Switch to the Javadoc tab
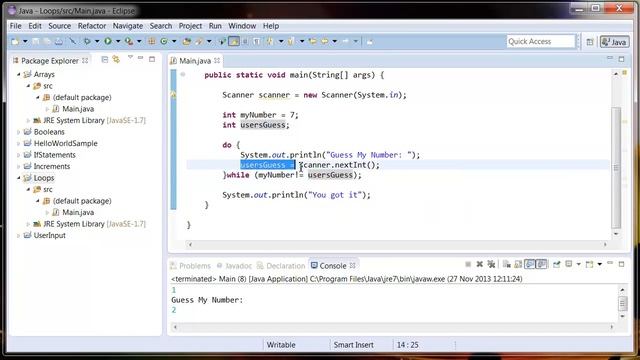 click(234, 266)
